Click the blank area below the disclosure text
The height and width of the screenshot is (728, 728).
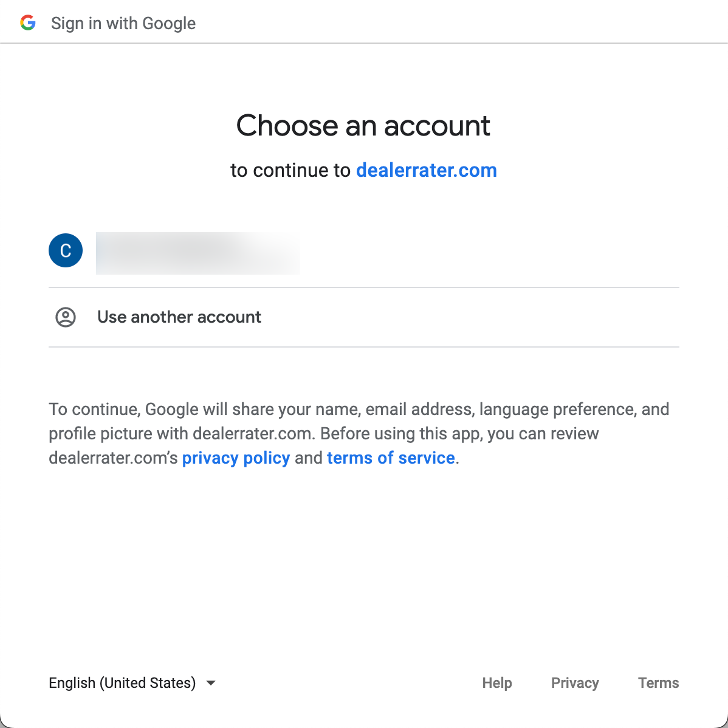click(363, 559)
